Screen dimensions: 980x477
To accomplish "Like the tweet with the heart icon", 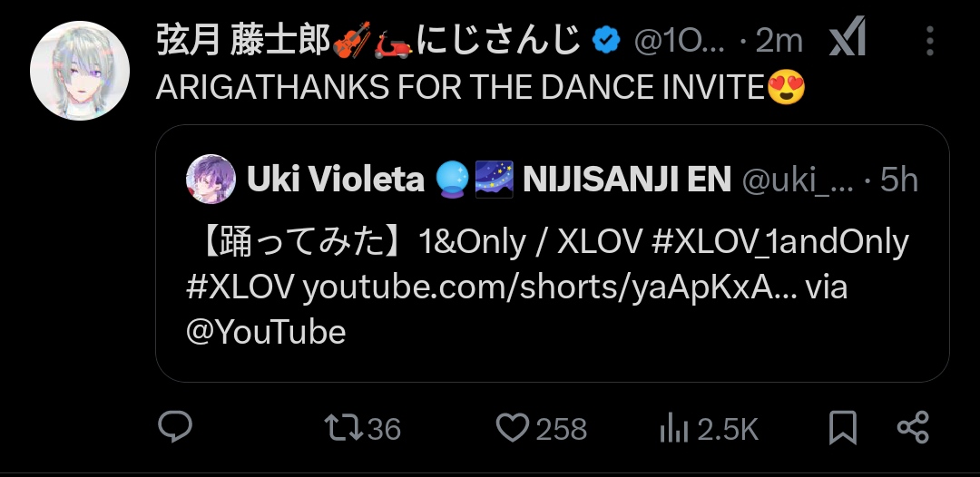I will tap(512, 428).
